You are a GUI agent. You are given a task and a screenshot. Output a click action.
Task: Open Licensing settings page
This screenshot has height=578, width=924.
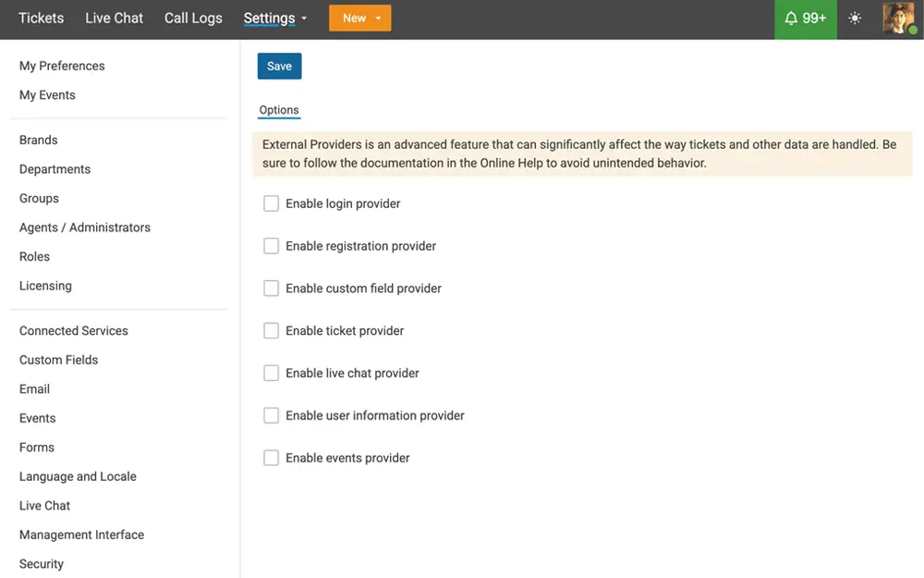point(45,286)
